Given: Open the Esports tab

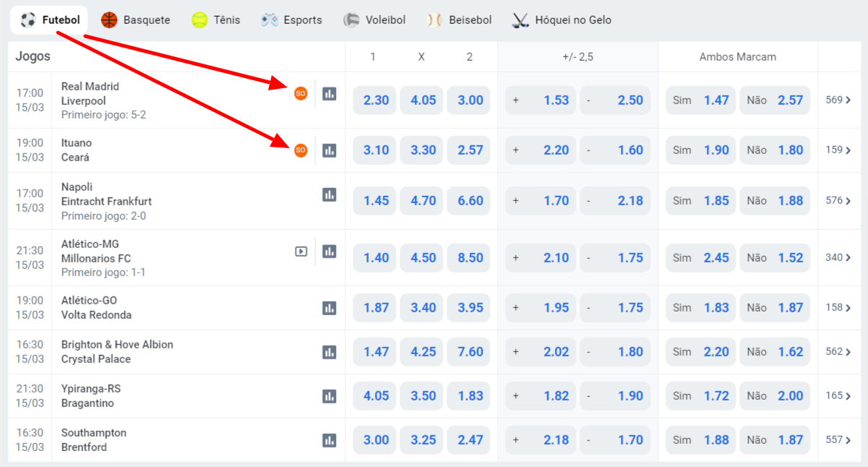Looking at the screenshot, I should pyautogui.click(x=292, y=20).
